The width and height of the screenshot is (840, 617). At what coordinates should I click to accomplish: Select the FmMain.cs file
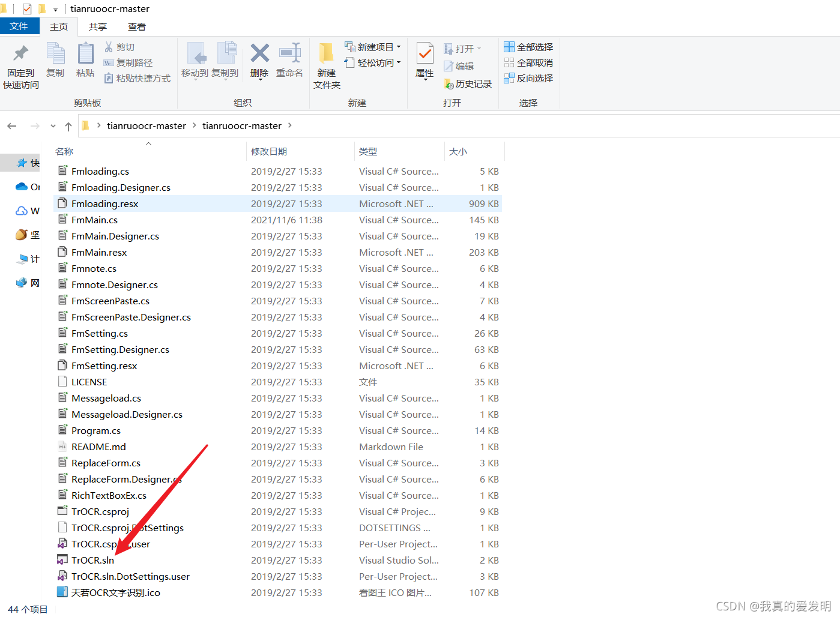point(95,220)
